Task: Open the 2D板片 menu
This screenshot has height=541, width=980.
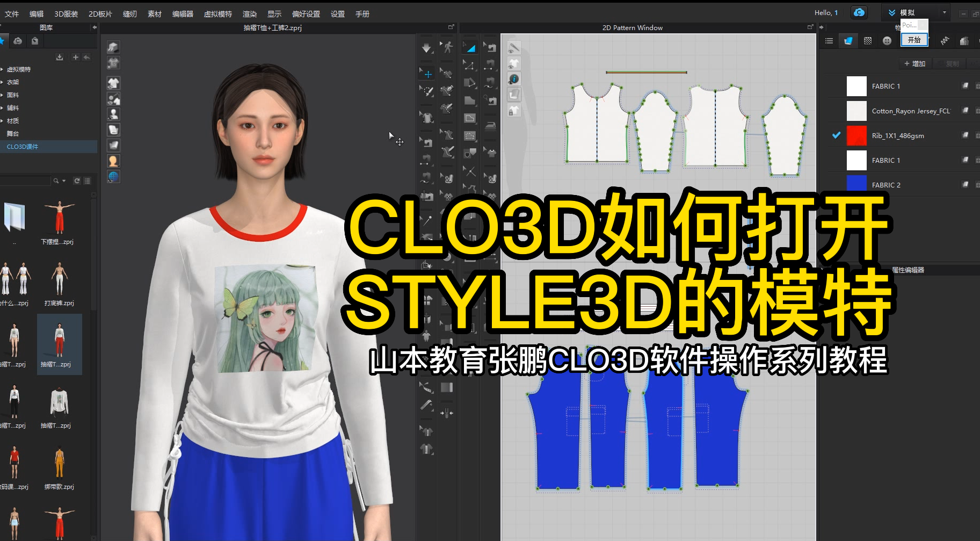Action: [100, 14]
